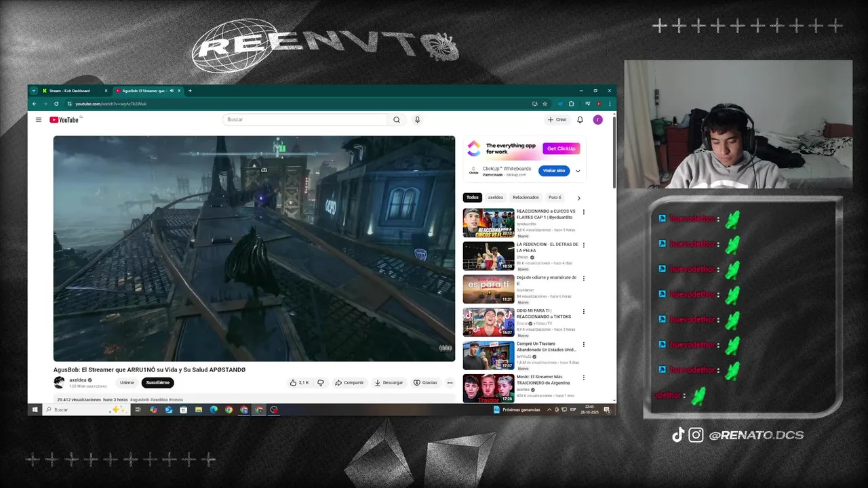This screenshot has height=488, width=868.
Task: Open the Windows Start menu
Action: tap(34, 410)
